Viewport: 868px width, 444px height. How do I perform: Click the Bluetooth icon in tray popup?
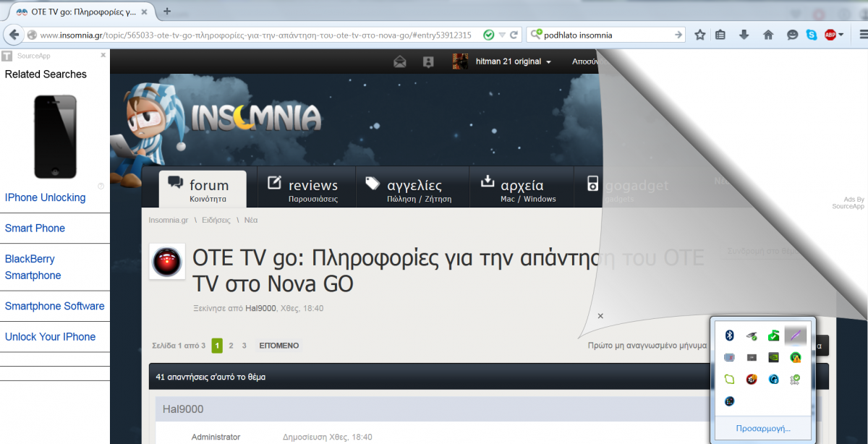click(731, 335)
